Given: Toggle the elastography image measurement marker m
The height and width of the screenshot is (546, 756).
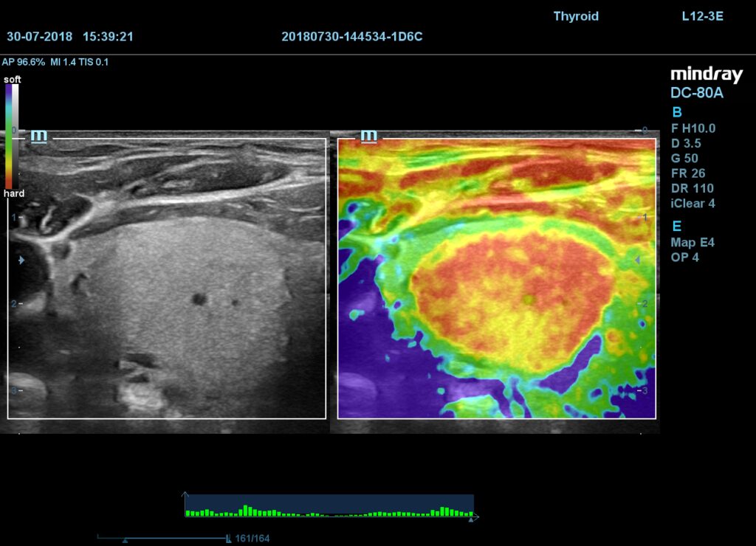Looking at the screenshot, I should (369, 135).
